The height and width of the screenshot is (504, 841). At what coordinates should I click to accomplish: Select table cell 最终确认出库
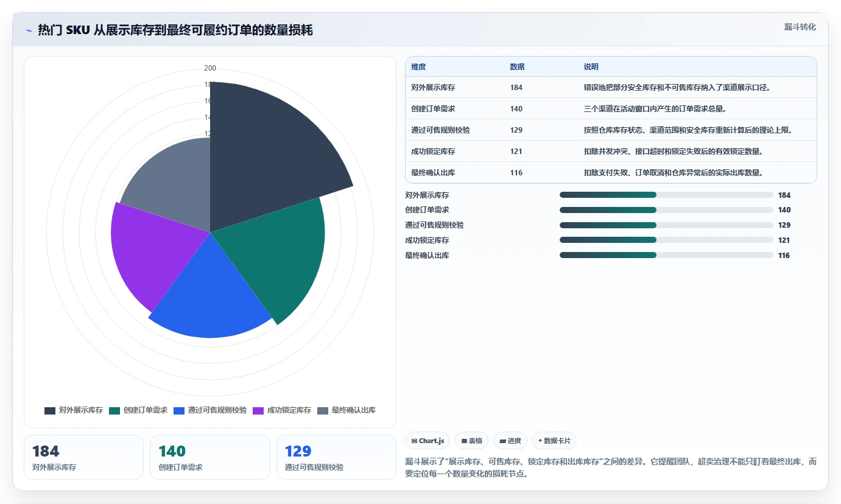pyautogui.click(x=433, y=173)
